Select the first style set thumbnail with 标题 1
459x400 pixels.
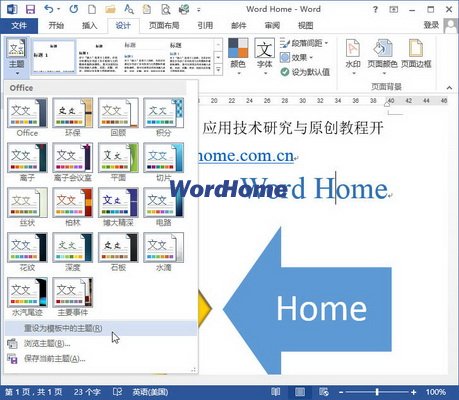click(54, 56)
